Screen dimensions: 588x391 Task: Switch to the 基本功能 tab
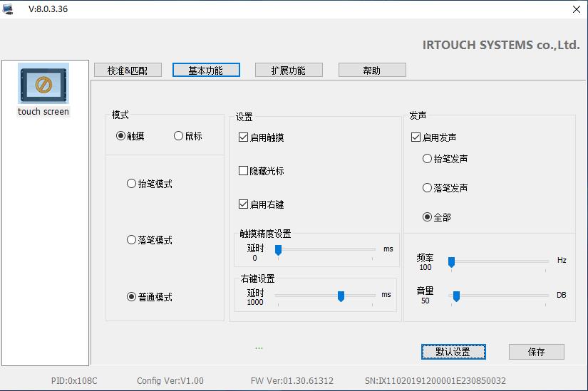(206, 71)
